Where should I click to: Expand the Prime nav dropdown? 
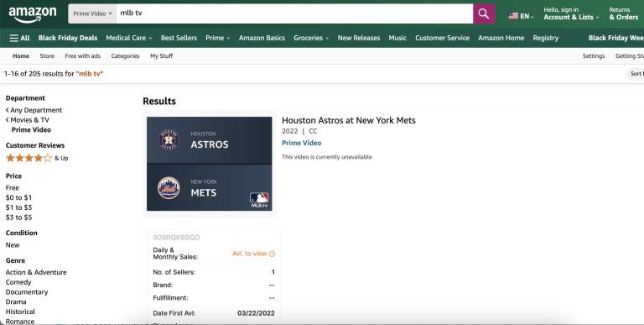click(218, 38)
